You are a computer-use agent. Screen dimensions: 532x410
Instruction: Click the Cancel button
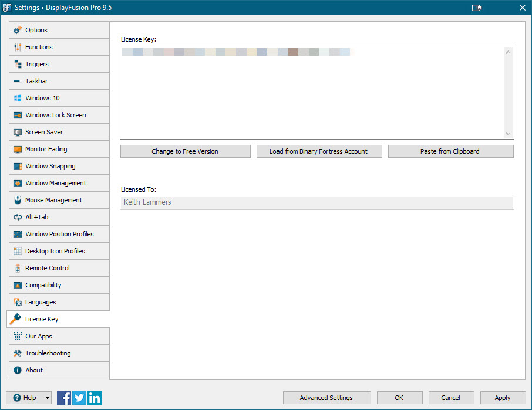click(x=451, y=398)
